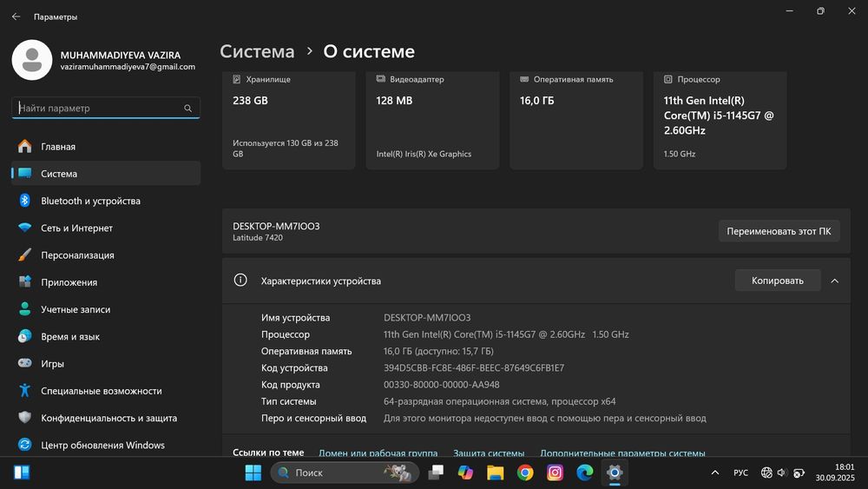Click the gamepad icon for Игры
Screen dimensions: 868x489
24,363
